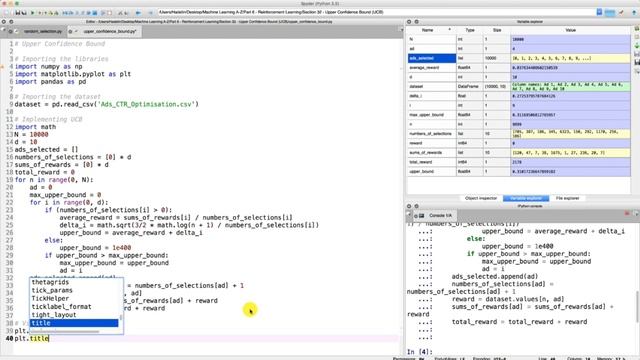Select the ads_selected variable row
This screenshot has height=360, width=640.
(x=519, y=58)
